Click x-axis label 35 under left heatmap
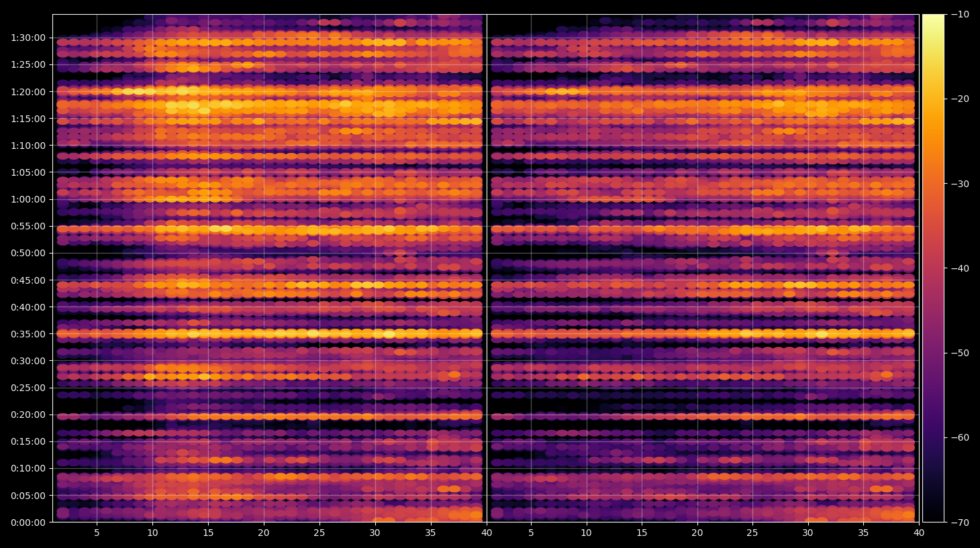 [x=430, y=533]
